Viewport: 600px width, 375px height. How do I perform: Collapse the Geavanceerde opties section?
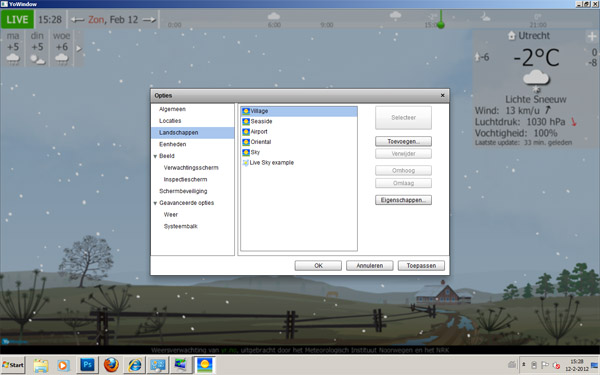point(155,203)
